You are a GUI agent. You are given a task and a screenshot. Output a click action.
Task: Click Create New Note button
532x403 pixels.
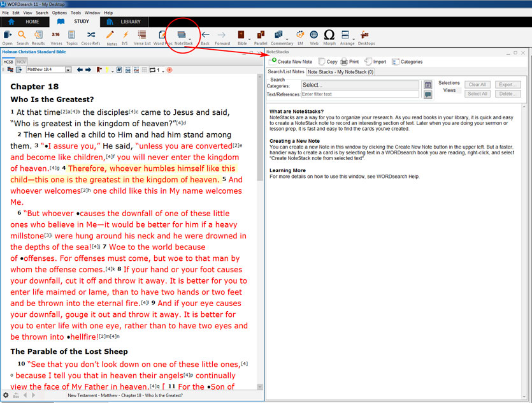(291, 61)
